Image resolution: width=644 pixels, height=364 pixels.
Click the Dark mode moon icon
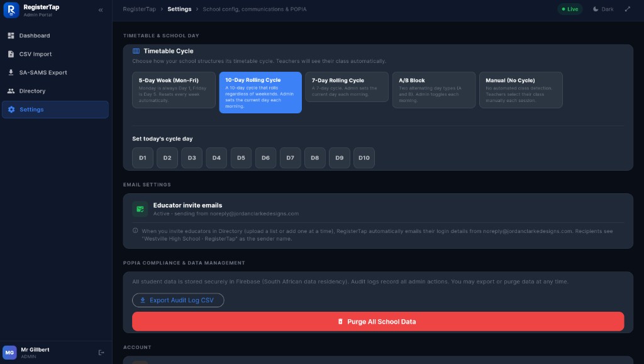596,9
